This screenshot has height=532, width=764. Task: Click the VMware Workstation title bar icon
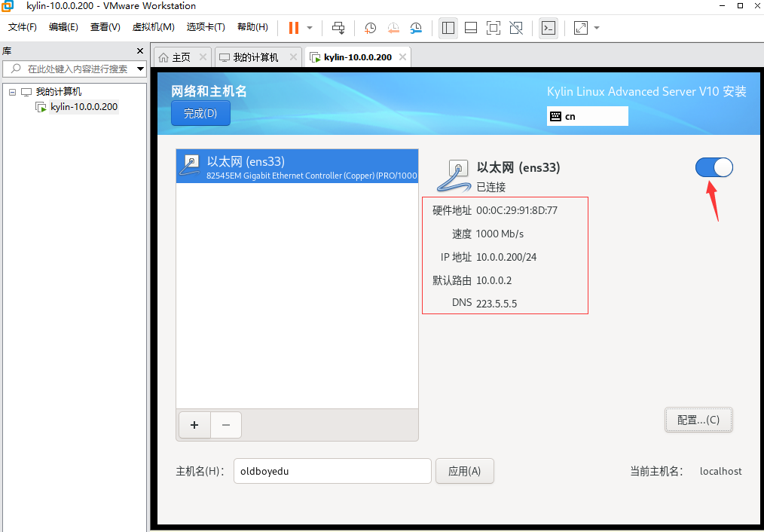coord(8,6)
